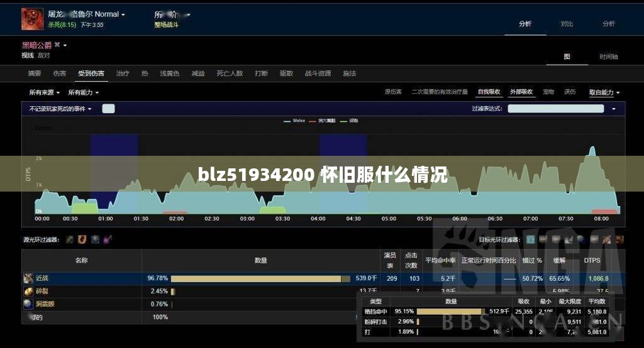
Task: Switch to the 死亡人数 tab
Action: (230, 73)
